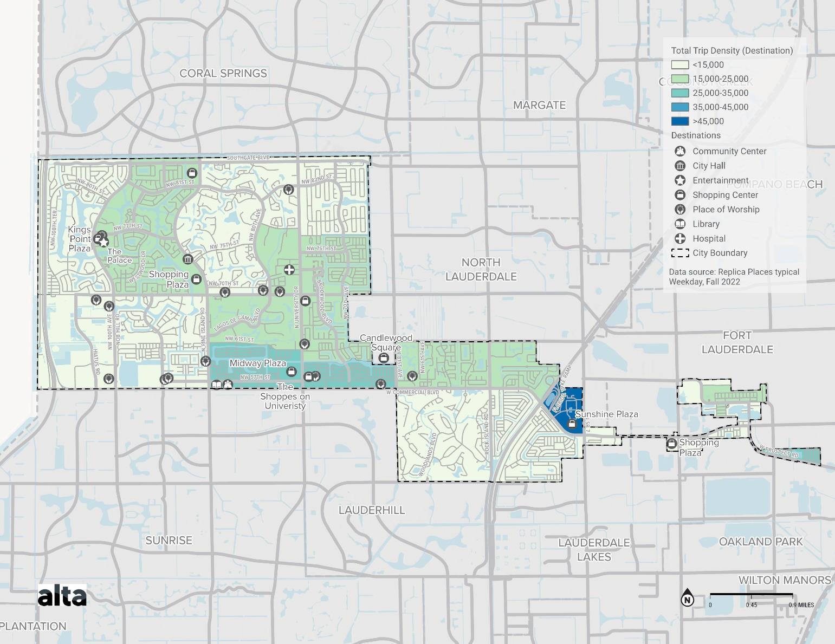The width and height of the screenshot is (835, 644).
Task: Click the LAUDERHILL city label
Action: click(x=372, y=510)
